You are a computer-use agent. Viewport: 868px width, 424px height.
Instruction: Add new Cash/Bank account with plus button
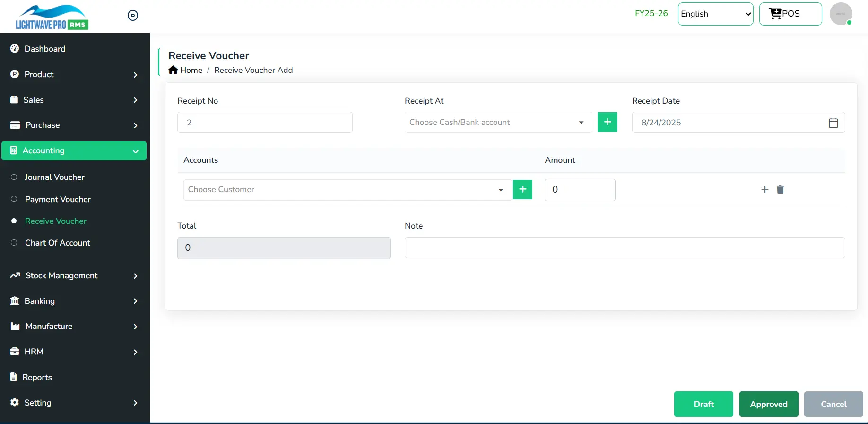click(x=607, y=122)
